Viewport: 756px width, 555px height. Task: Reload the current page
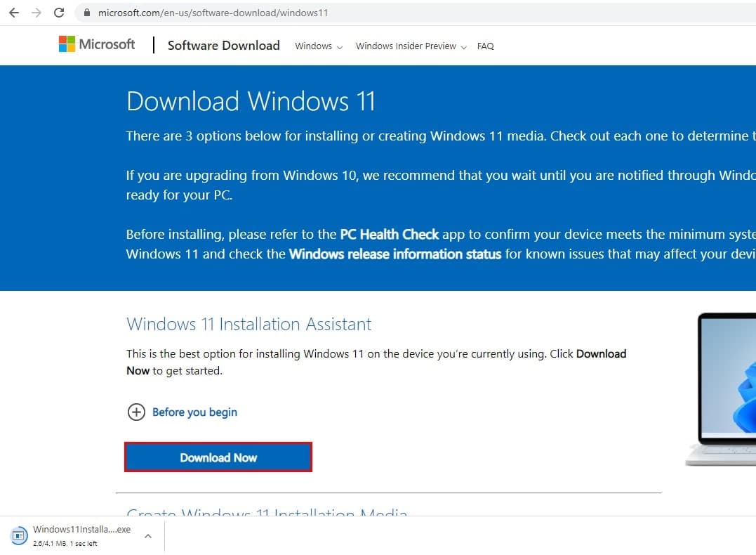point(59,13)
